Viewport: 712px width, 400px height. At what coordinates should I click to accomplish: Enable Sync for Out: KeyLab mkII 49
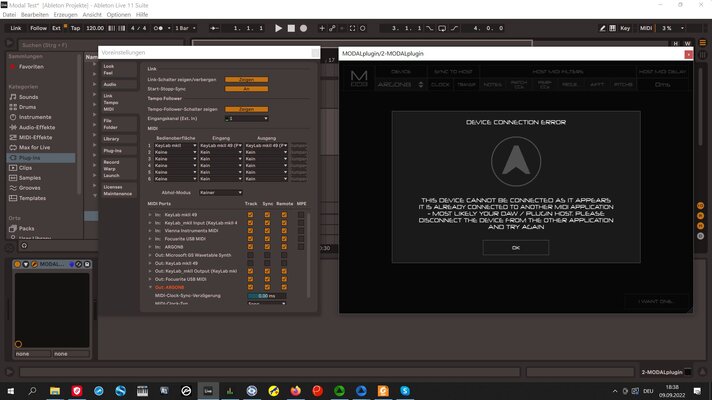pyautogui.click(x=267, y=263)
